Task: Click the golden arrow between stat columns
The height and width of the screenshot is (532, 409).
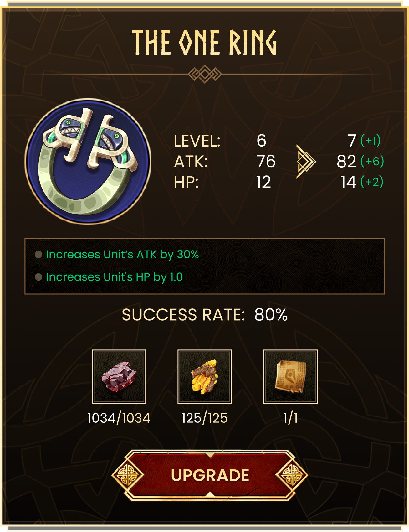Action: click(x=306, y=162)
